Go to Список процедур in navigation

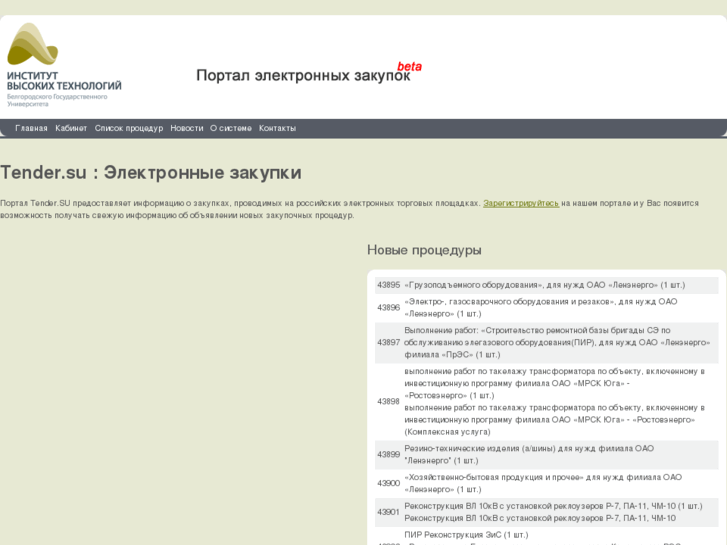coord(129,128)
